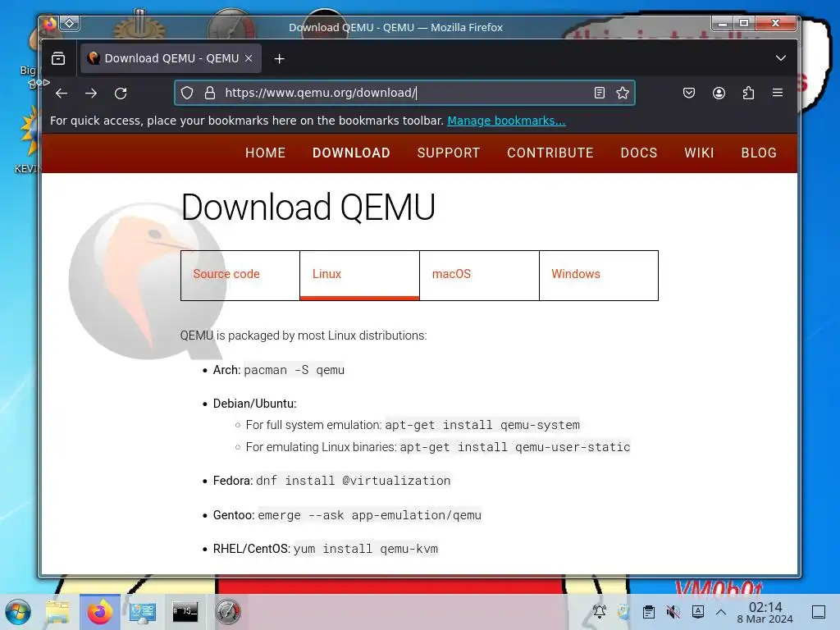Click the 'pacman -S qemu' command text
Image resolution: width=840 pixels, height=630 pixels.
pos(294,370)
